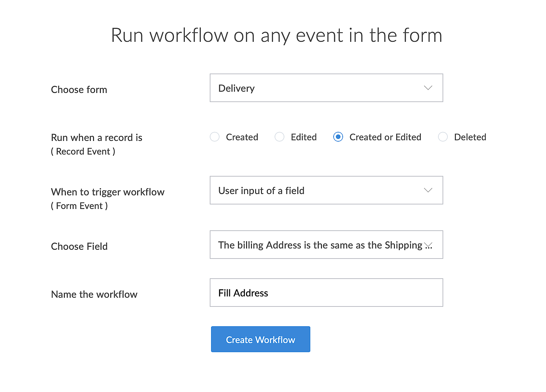
Task: Select the Edited radio button
Action: (279, 137)
